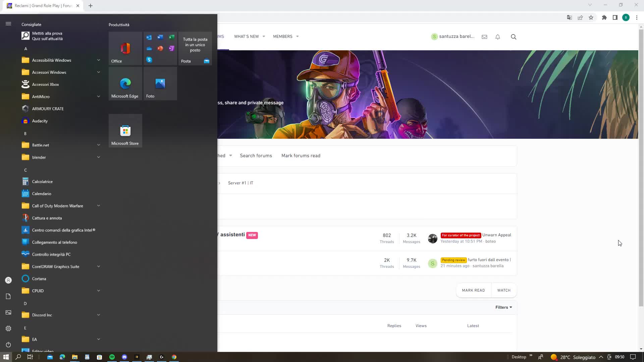This screenshot has height=362, width=644.
Task: Open Cortana from the app list
Action: coord(60,279)
